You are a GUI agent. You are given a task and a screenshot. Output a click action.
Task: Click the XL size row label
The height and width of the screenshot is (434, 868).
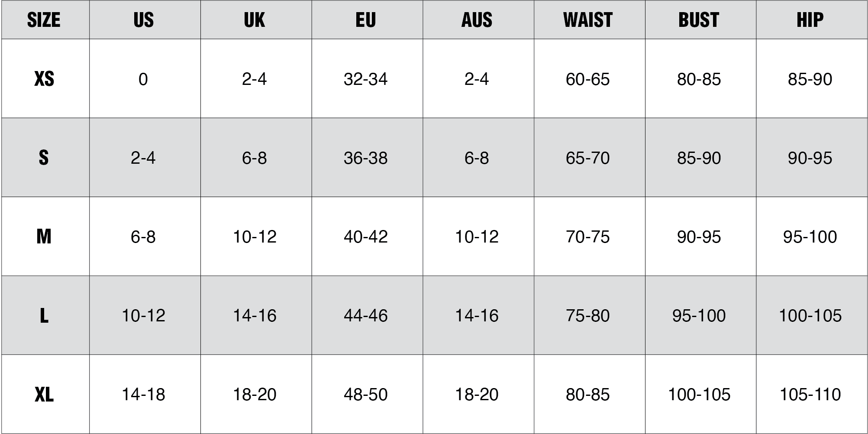point(44,395)
